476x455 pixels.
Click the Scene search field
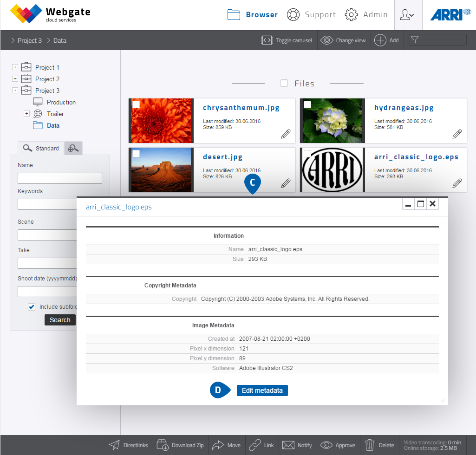47,235
